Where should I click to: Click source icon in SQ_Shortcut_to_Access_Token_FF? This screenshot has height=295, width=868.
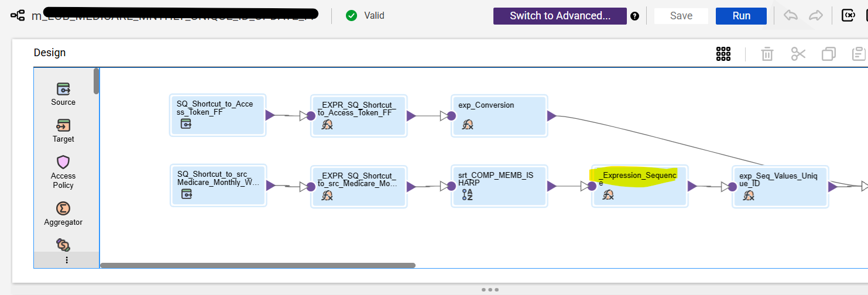[186, 124]
